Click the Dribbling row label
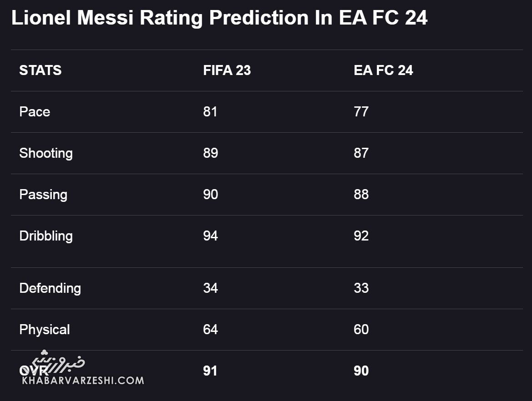The width and height of the screenshot is (532, 401). coord(46,236)
